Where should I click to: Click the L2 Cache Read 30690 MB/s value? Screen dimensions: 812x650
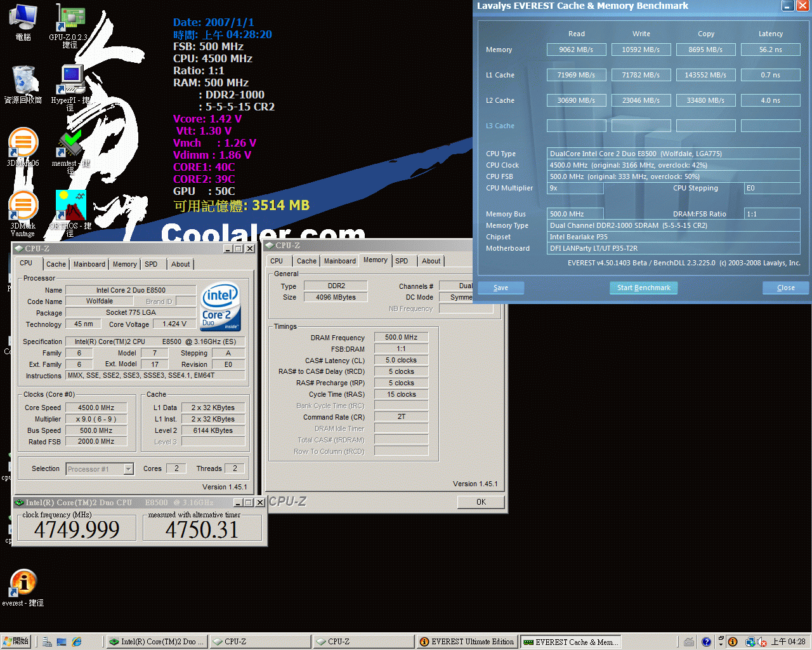click(x=577, y=100)
